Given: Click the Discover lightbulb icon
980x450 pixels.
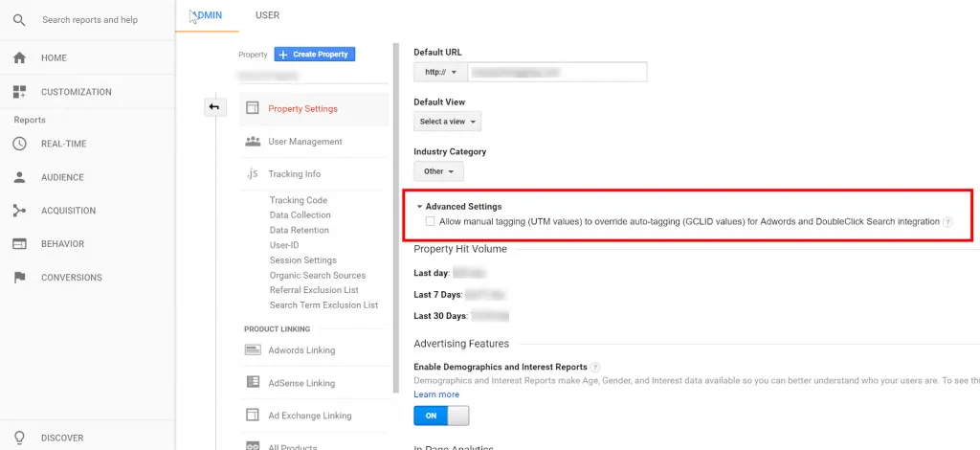Looking at the screenshot, I should (x=19, y=438).
